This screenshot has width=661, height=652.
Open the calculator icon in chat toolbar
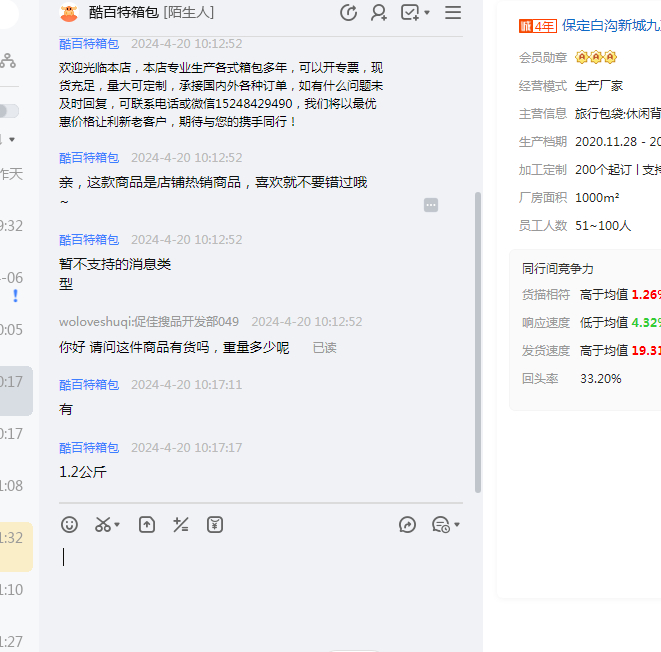[181, 525]
